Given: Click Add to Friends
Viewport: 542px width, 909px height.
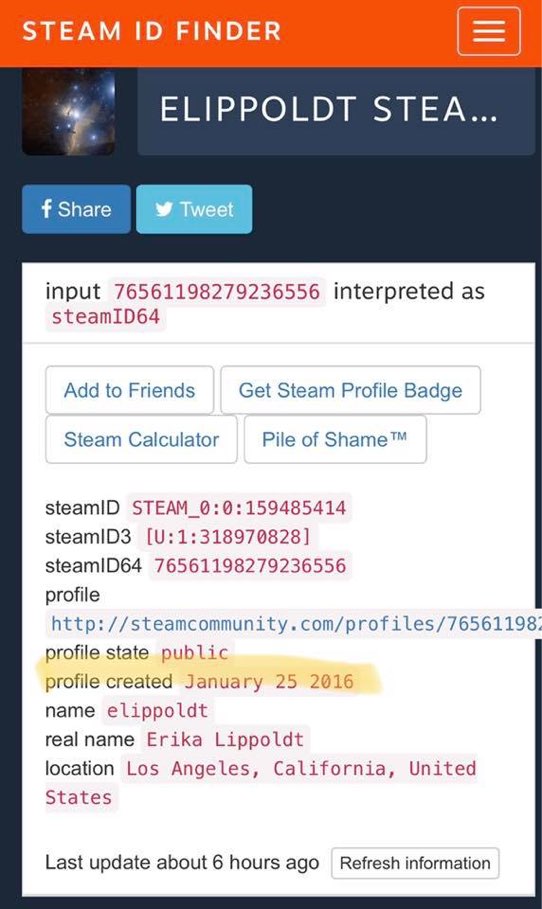Looking at the screenshot, I should click(130, 390).
